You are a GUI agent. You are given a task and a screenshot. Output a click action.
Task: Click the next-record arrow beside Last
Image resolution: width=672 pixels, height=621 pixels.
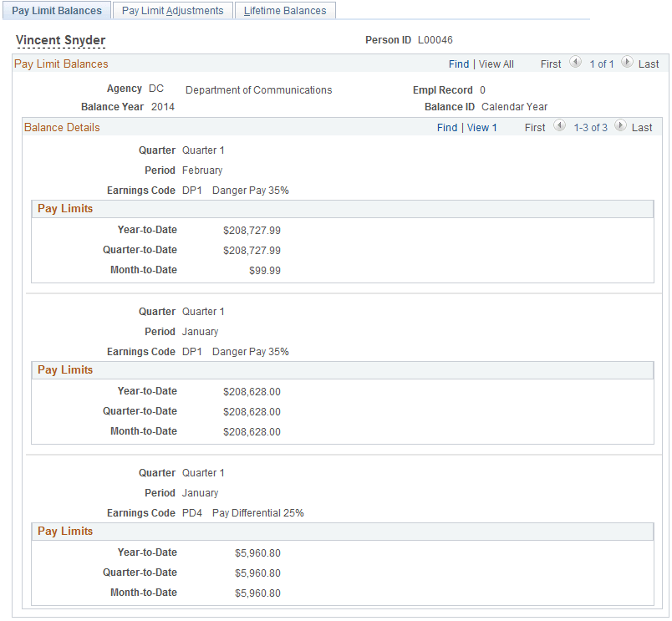click(627, 63)
